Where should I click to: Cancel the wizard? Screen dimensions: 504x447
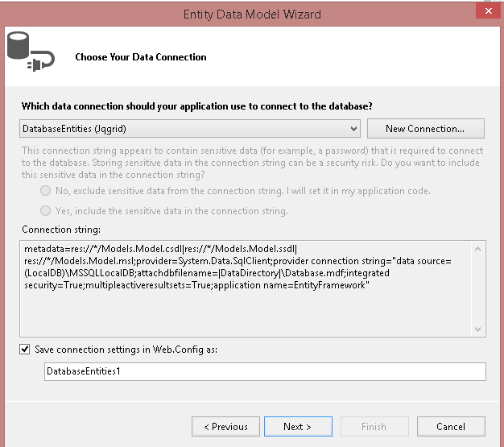451,427
